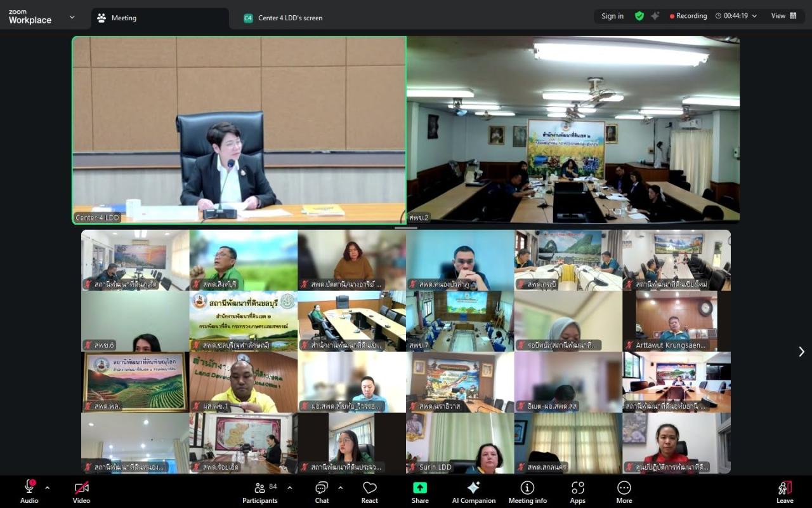812x508 pixels.
Task: Open the React emoji menu
Action: click(x=370, y=492)
